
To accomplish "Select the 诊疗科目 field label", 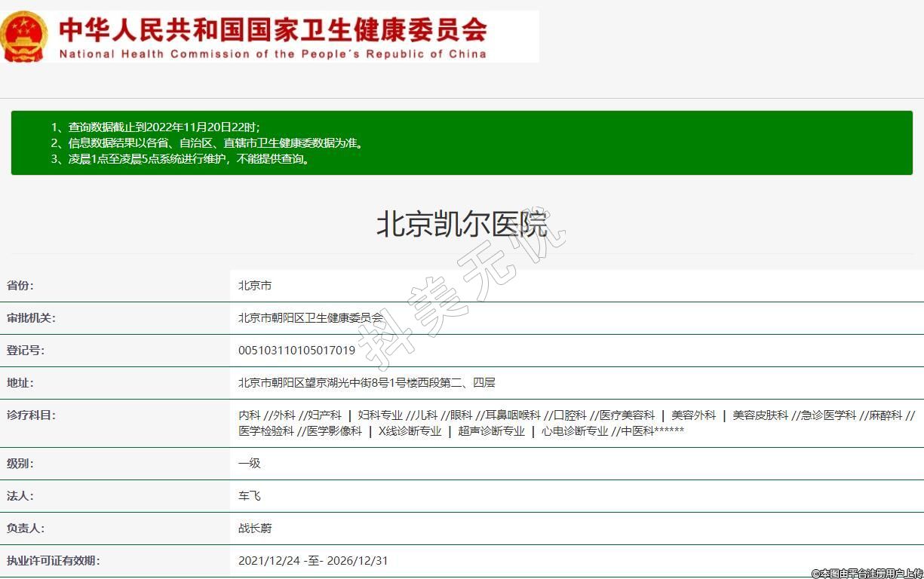I will [31, 415].
